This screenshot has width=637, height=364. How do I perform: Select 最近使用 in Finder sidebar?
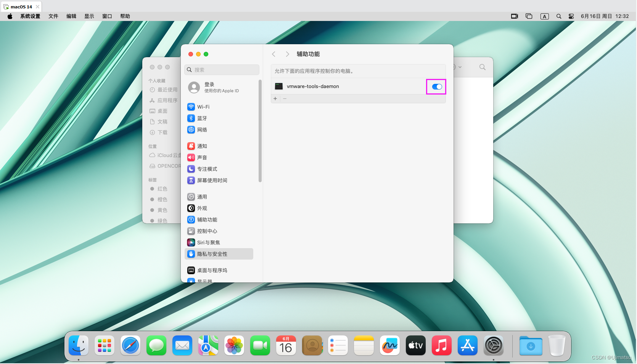tap(164, 90)
